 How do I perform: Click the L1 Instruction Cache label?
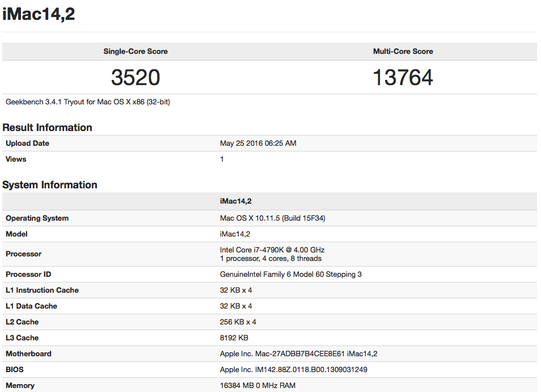point(42,290)
